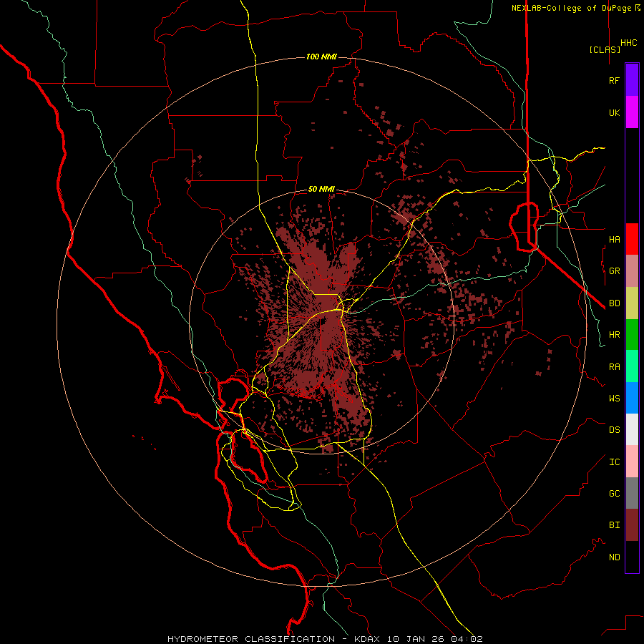The height and width of the screenshot is (644, 644).
Task: Click the UK legend label
Action: [614, 112]
